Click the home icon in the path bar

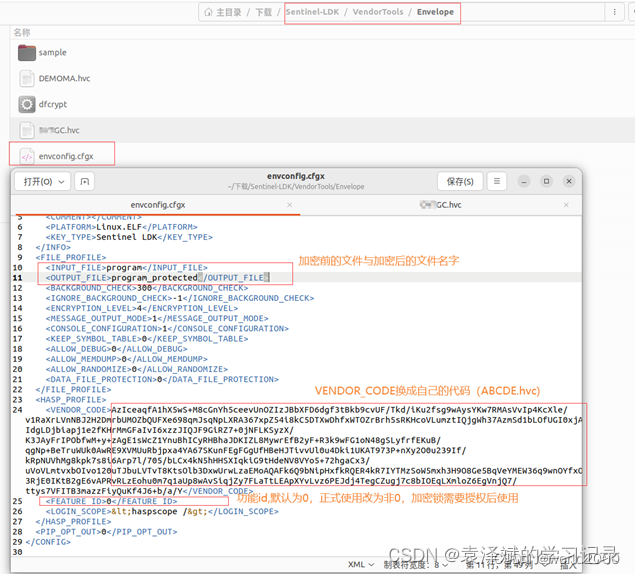[x=208, y=12]
